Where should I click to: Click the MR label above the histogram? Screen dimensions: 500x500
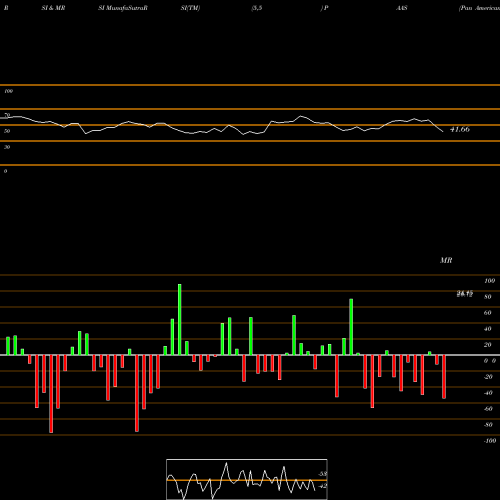click(446, 260)
